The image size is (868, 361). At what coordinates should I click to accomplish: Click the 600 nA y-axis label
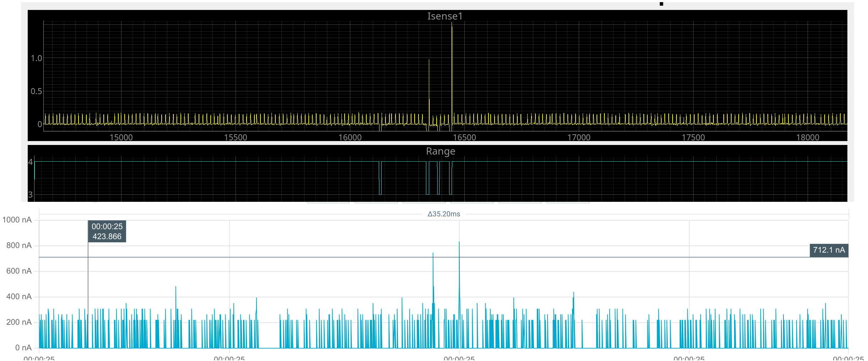click(x=19, y=271)
